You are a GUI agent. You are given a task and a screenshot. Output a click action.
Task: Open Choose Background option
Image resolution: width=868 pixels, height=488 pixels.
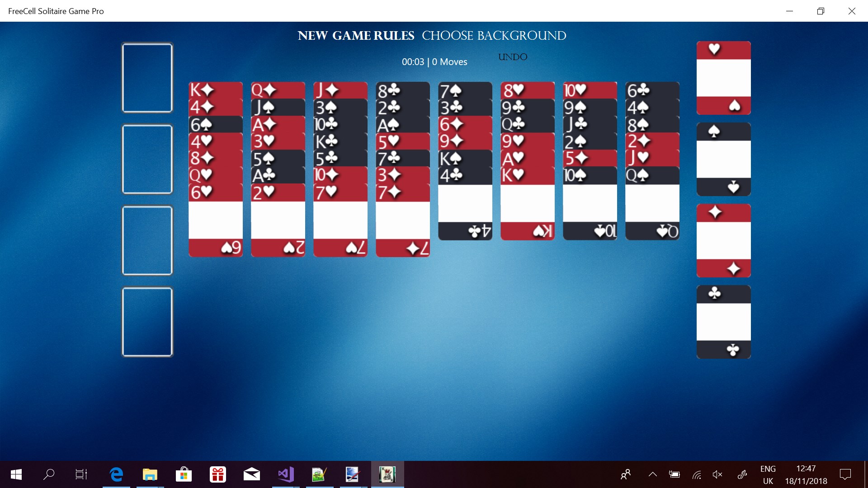494,36
